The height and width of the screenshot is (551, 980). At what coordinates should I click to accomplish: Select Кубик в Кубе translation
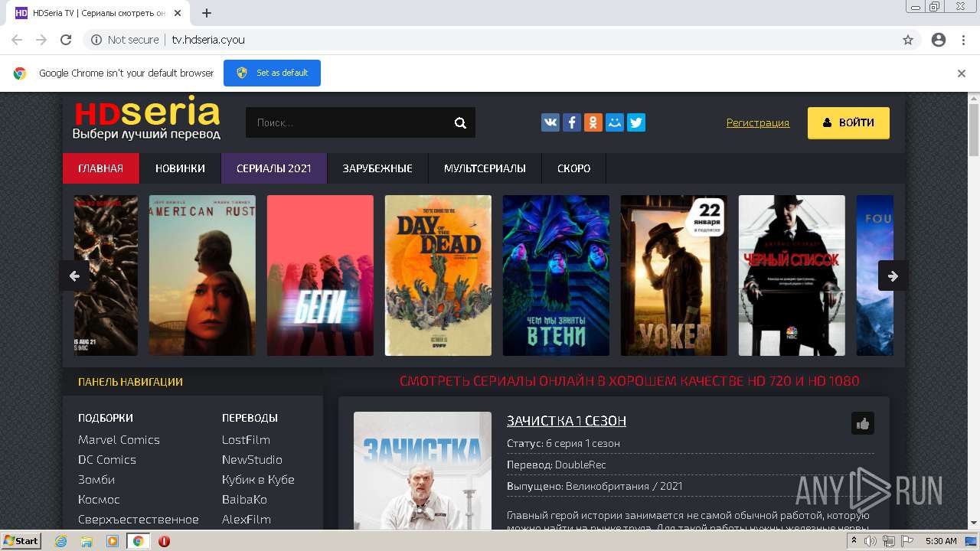click(258, 479)
